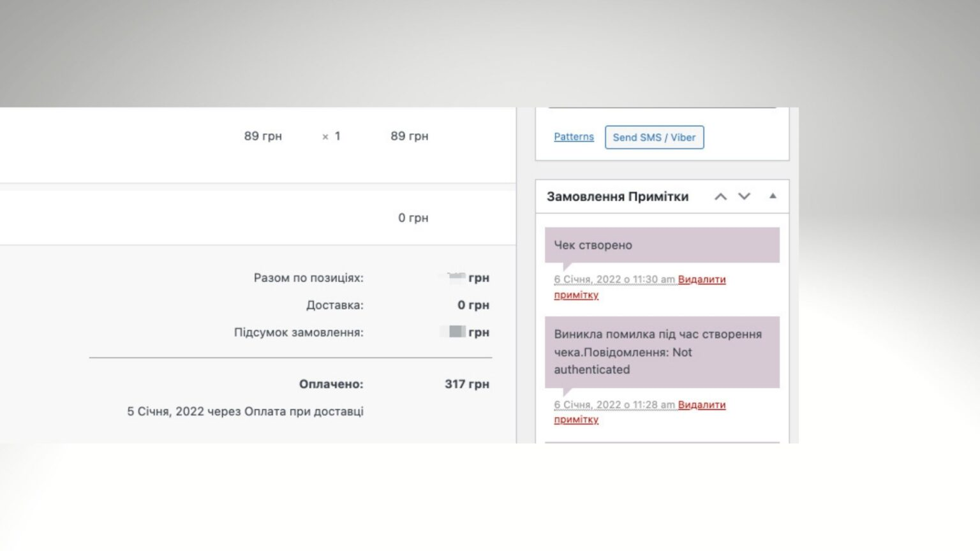Click the Доставка total 0 грн
Screen dimensions: 980x551
point(473,305)
